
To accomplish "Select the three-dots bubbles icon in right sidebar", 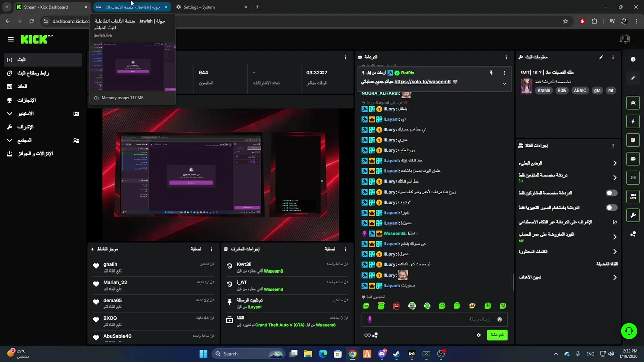I will click(x=633, y=234).
